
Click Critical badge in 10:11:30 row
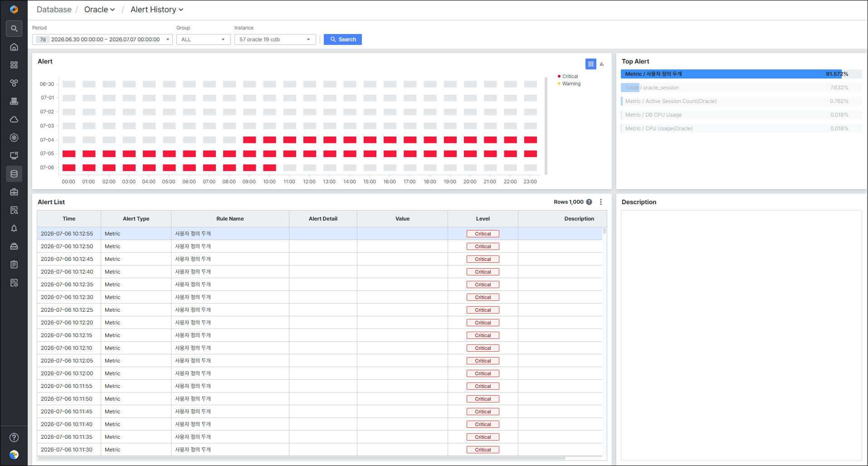483,450
